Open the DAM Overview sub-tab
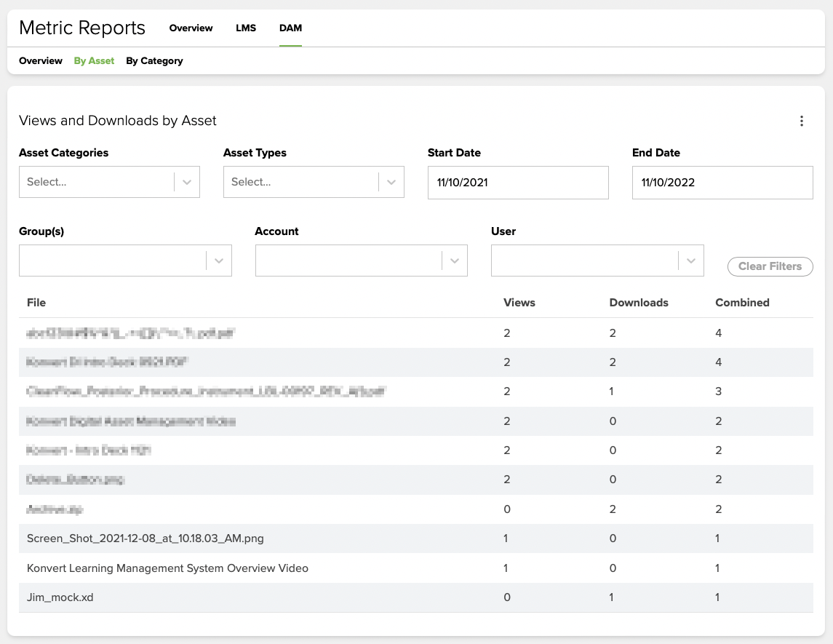Screen dimensions: 833x644 41,61
